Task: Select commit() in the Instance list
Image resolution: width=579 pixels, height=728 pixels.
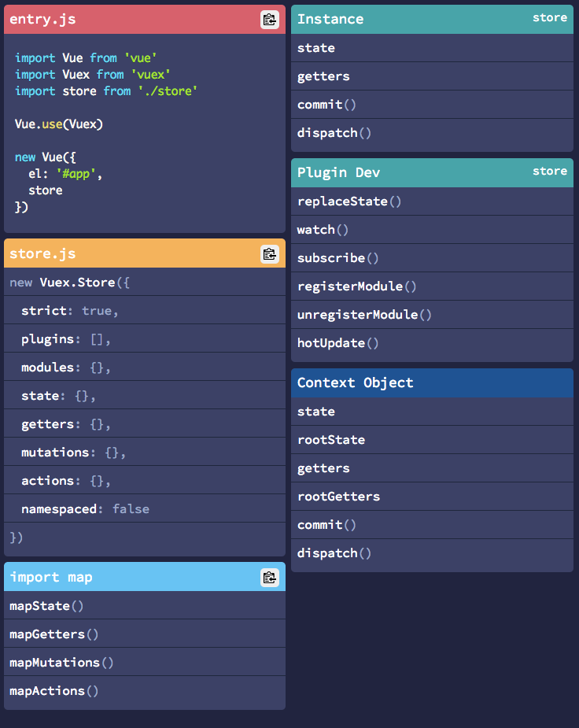Action: click(432, 105)
